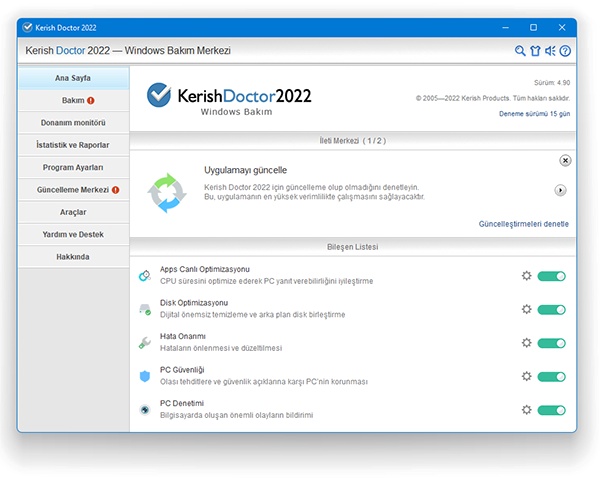Maximize the Kerish Doctor window
This screenshot has width=600, height=483.
point(533,28)
